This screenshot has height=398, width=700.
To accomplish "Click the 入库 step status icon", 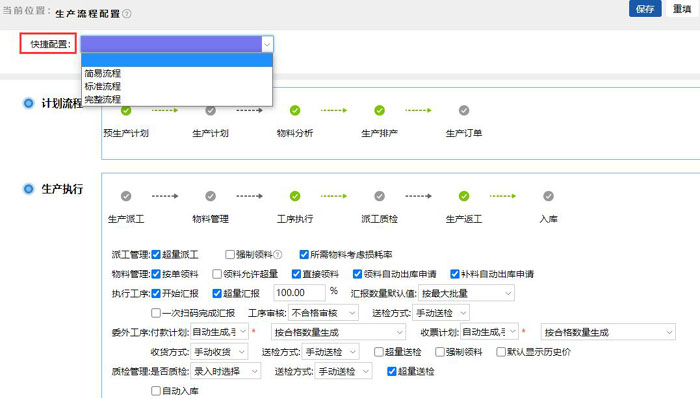I will [548, 196].
